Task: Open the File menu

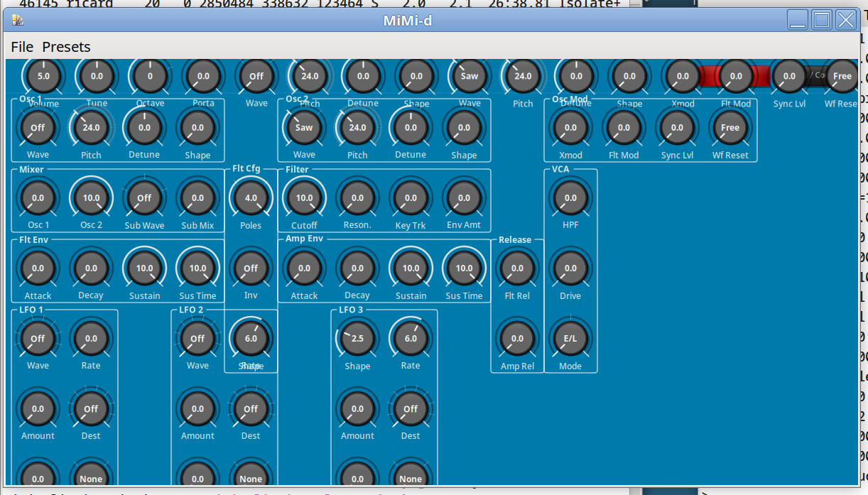Action: click(22, 47)
